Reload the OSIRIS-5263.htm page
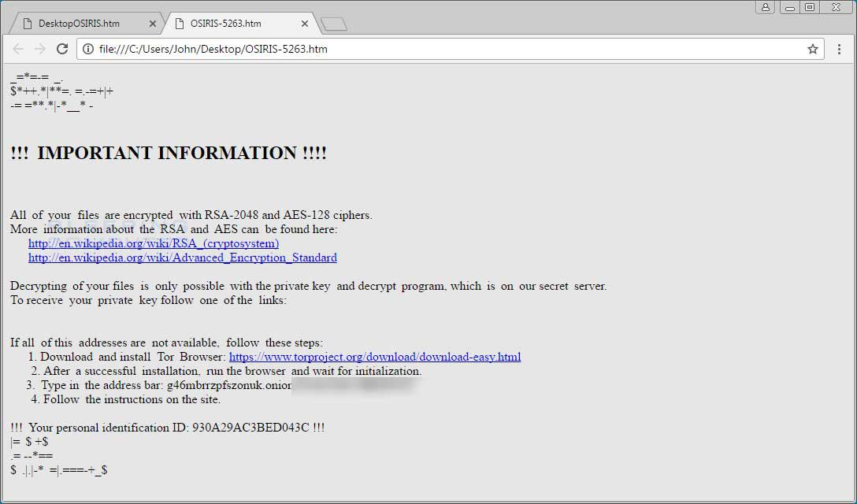This screenshot has height=504, width=857. [x=62, y=49]
